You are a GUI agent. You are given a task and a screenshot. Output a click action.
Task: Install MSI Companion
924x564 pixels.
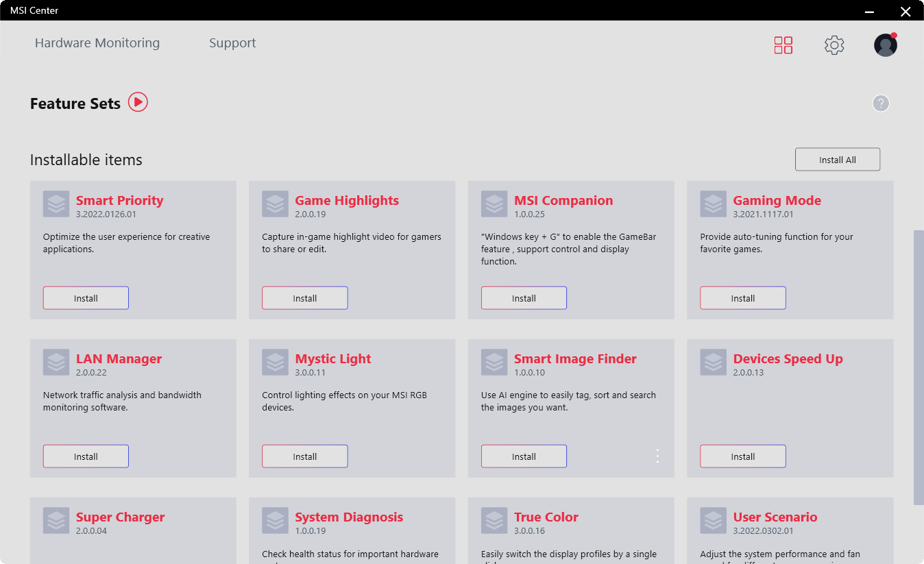[524, 298]
